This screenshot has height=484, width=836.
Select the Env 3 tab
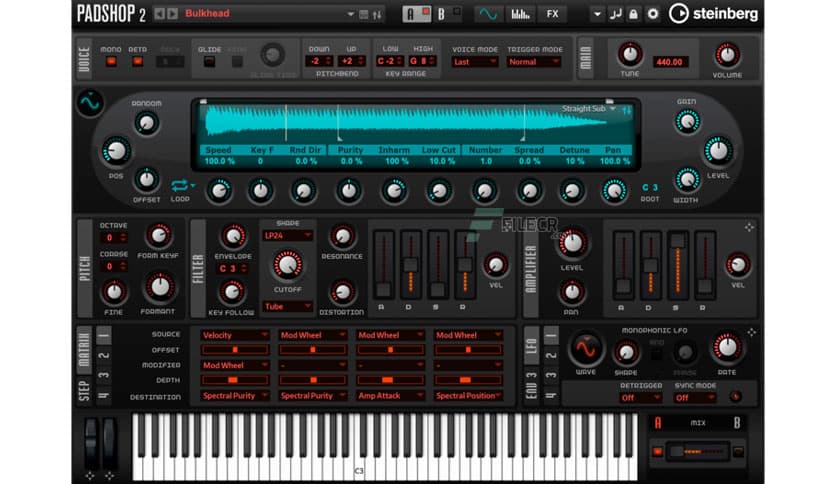(x=531, y=387)
